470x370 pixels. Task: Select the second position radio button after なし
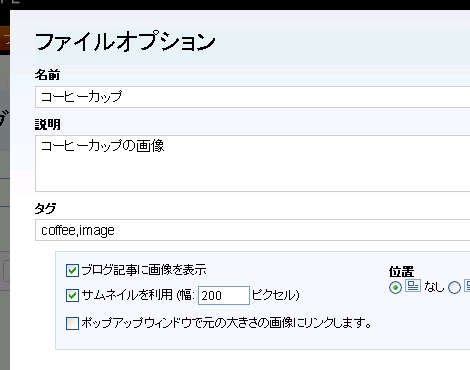click(454, 287)
